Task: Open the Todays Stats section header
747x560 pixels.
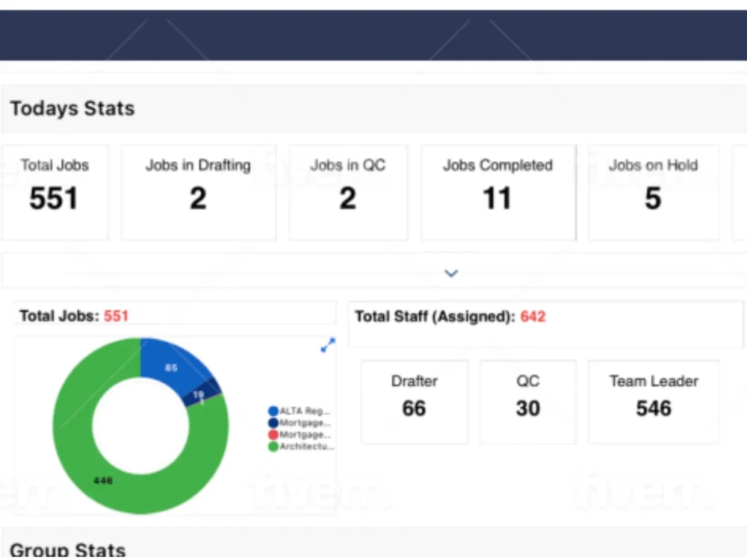Action: 72,108
